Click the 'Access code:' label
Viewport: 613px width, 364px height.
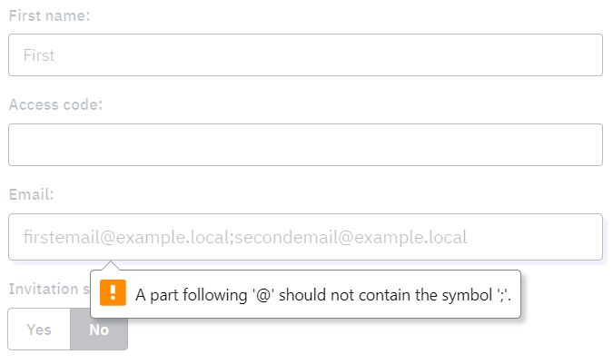(55, 104)
